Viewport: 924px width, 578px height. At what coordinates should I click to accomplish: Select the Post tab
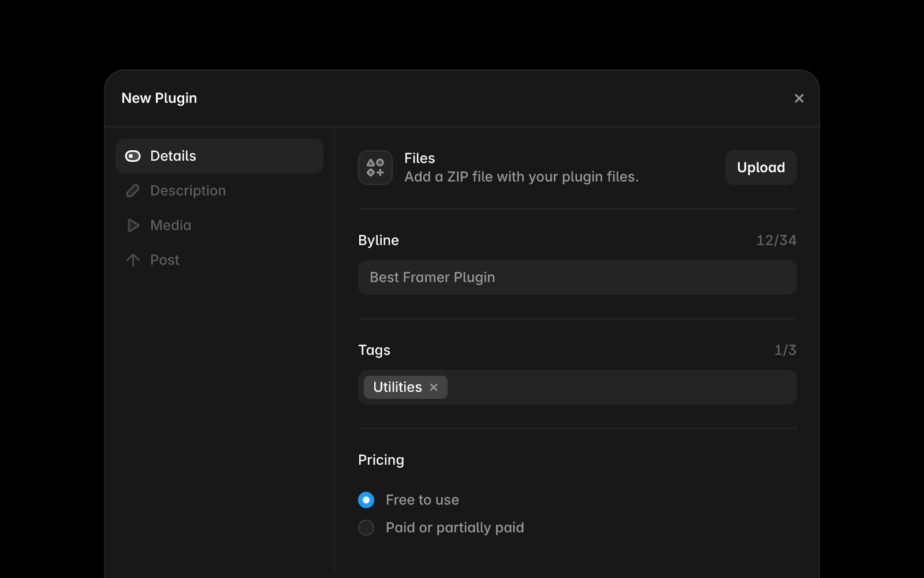coord(219,260)
